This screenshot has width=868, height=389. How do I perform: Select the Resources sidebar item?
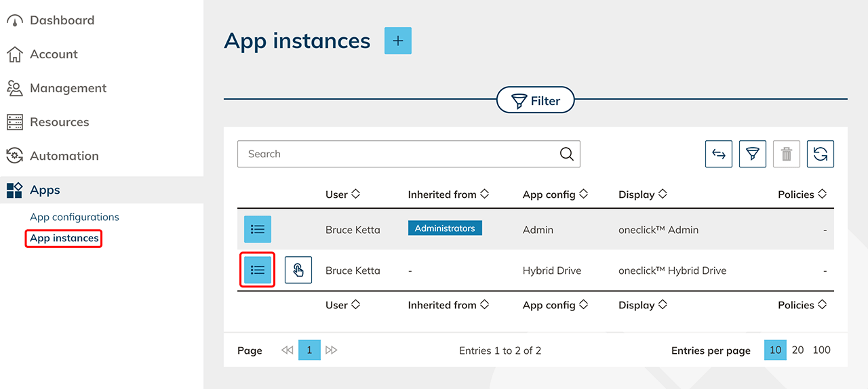point(59,122)
